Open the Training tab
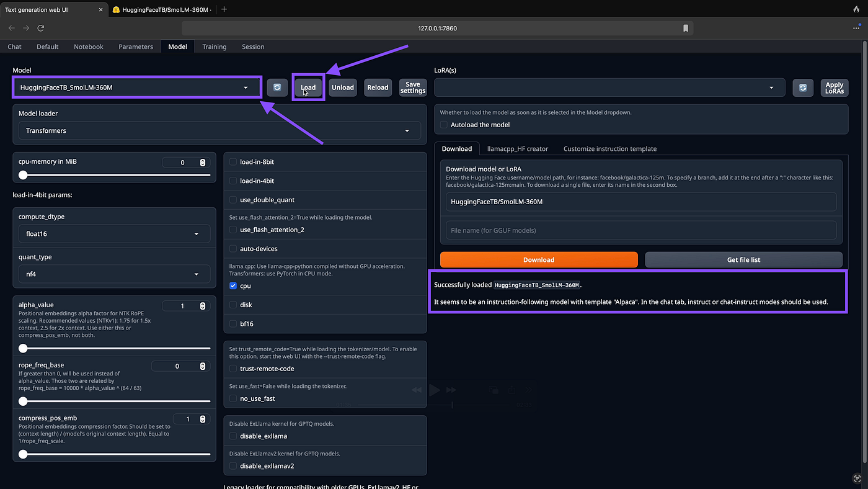Screen dimensions: 868x489 pos(215,47)
